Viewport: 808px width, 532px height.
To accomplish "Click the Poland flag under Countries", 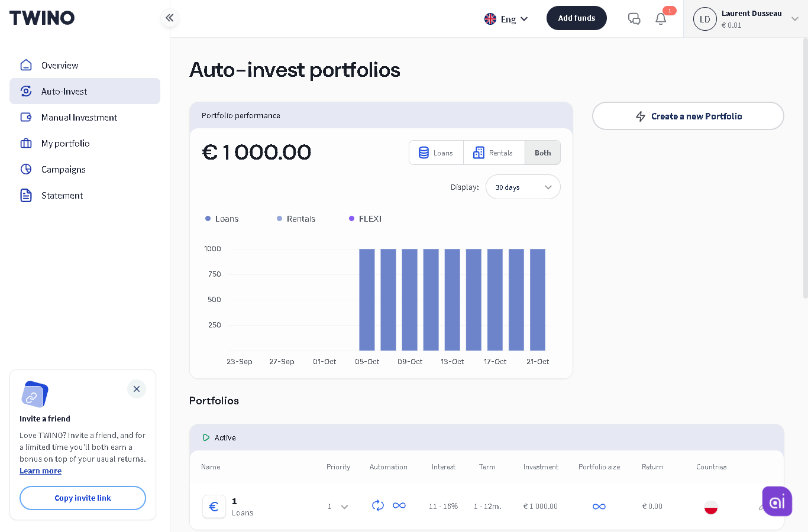I will point(711,507).
